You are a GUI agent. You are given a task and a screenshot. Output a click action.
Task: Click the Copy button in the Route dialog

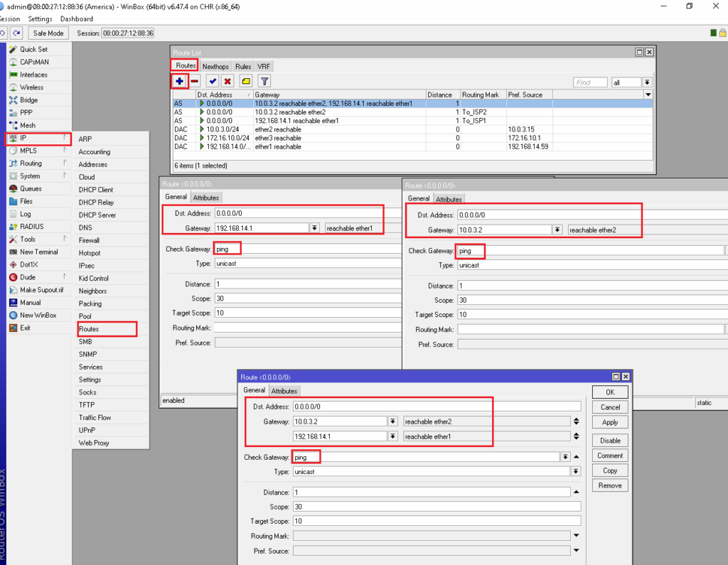coord(610,470)
